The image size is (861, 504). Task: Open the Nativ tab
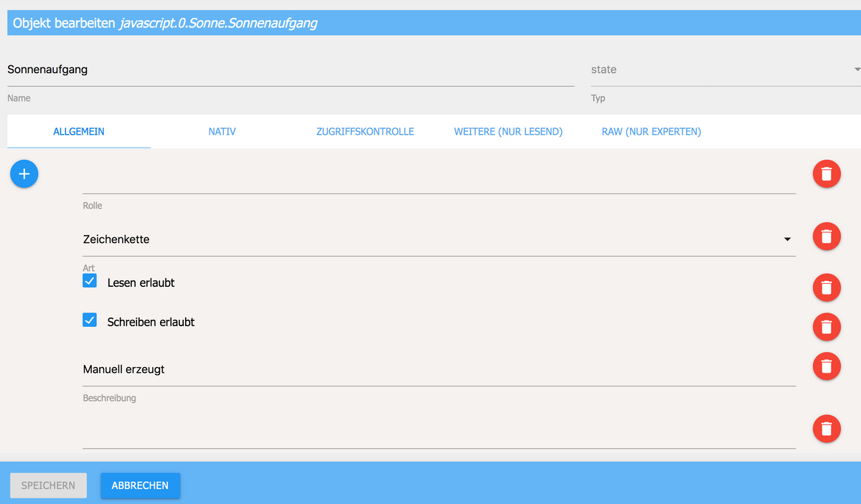[222, 132]
